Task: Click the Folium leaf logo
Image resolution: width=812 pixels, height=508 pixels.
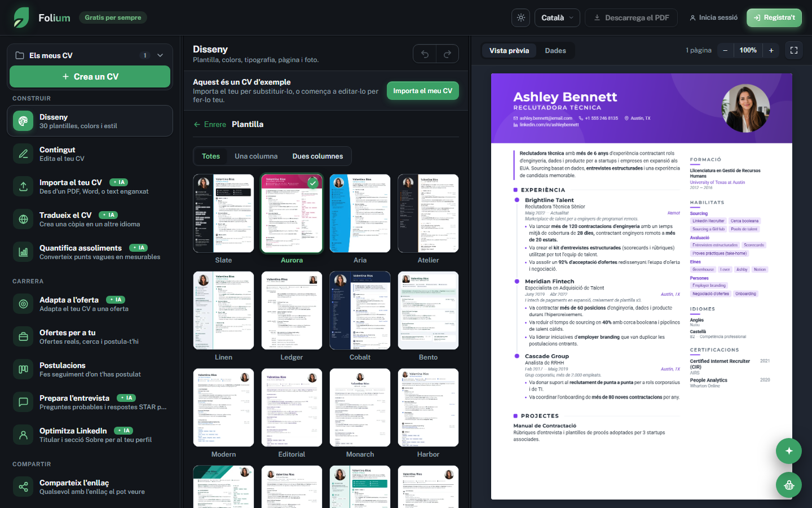Action: point(21,17)
